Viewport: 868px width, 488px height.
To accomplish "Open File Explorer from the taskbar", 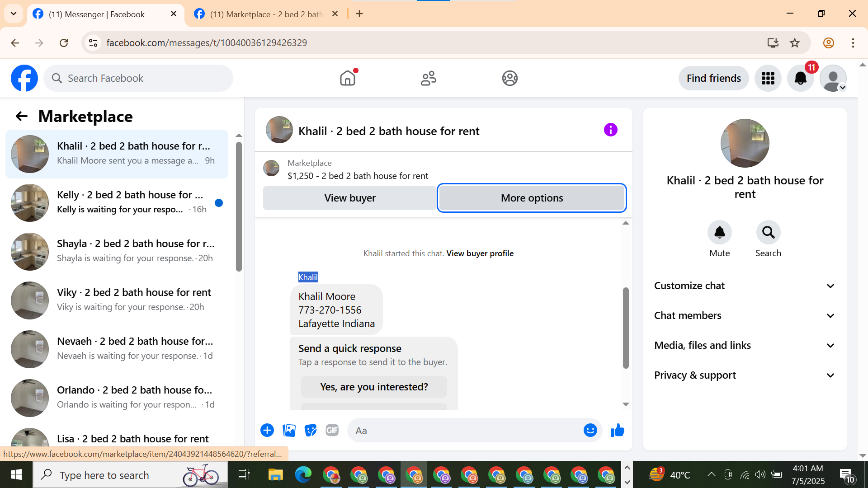I will click(275, 474).
